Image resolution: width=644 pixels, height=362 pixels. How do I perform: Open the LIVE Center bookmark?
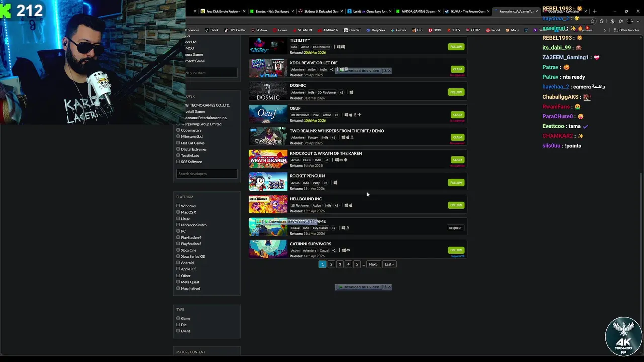[x=235, y=30]
